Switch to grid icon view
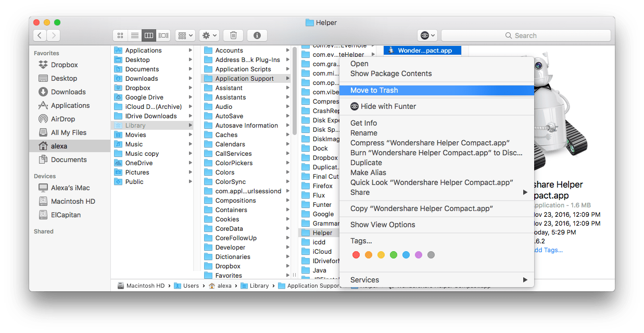Image resolution: width=644 pixels, height=333 pixels. click(x=120, y=35)
